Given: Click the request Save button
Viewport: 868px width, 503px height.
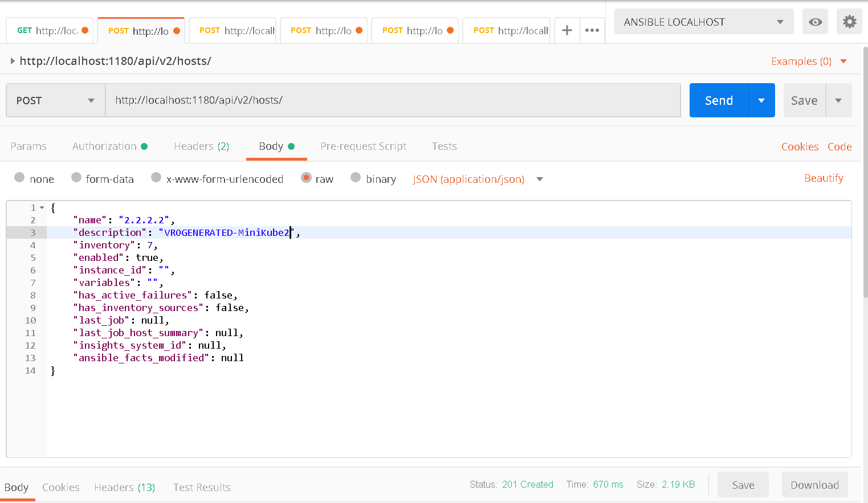Looking at the screenshot, I should click(x=804, y=100).
